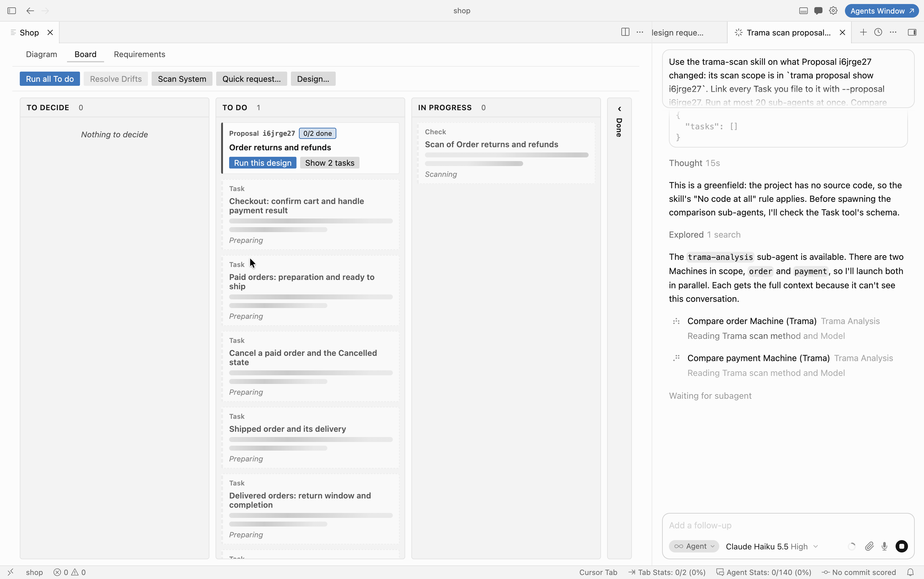This screenshot has height=579, width=924.
Task: Open Quick request dialog
Action: point(251,79)
